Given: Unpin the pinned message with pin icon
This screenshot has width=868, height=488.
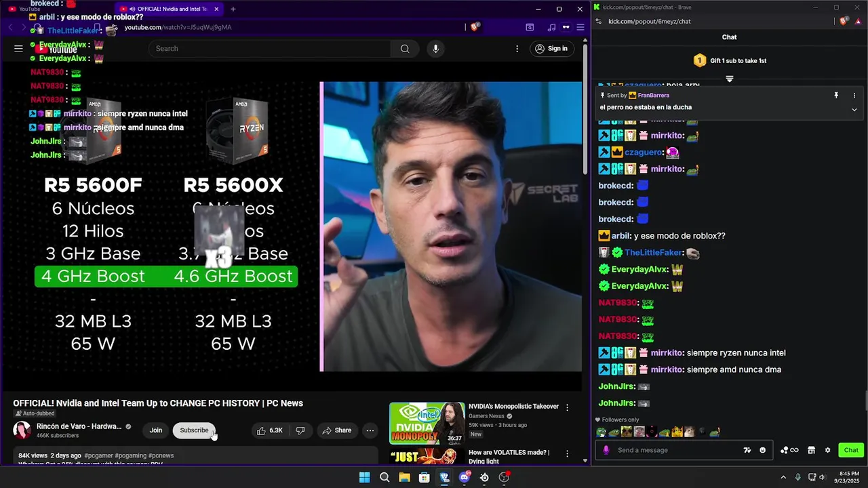Looking at the screenshot, I should click(x=836, y=96).
